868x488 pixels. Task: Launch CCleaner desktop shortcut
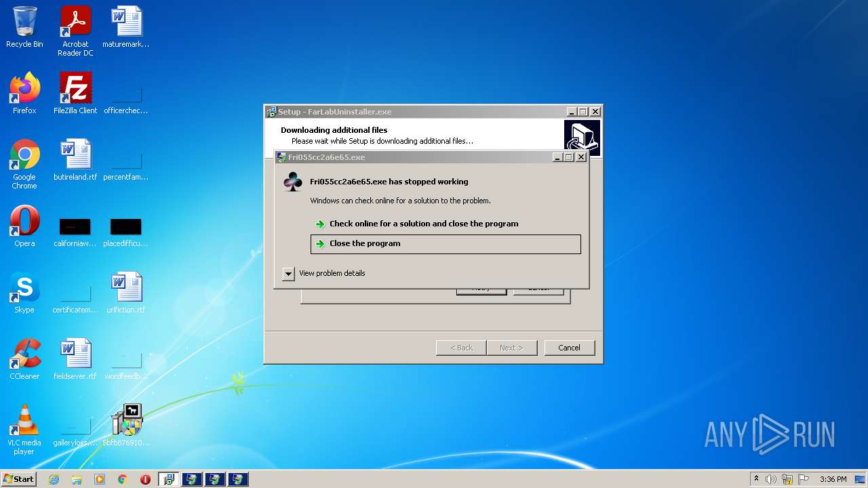(x=24, y=359)
